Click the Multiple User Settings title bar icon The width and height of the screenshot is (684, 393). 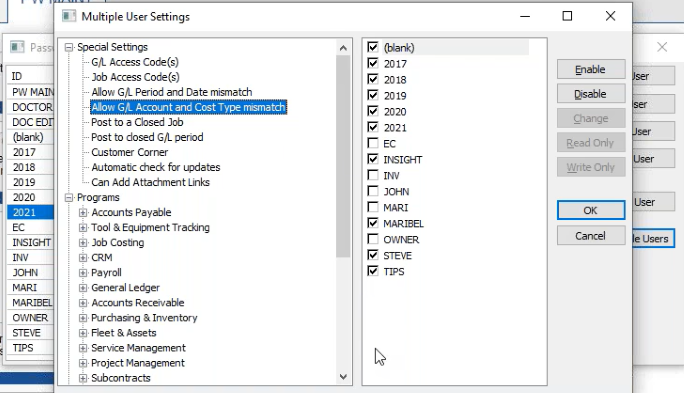(x=68, y=17)
